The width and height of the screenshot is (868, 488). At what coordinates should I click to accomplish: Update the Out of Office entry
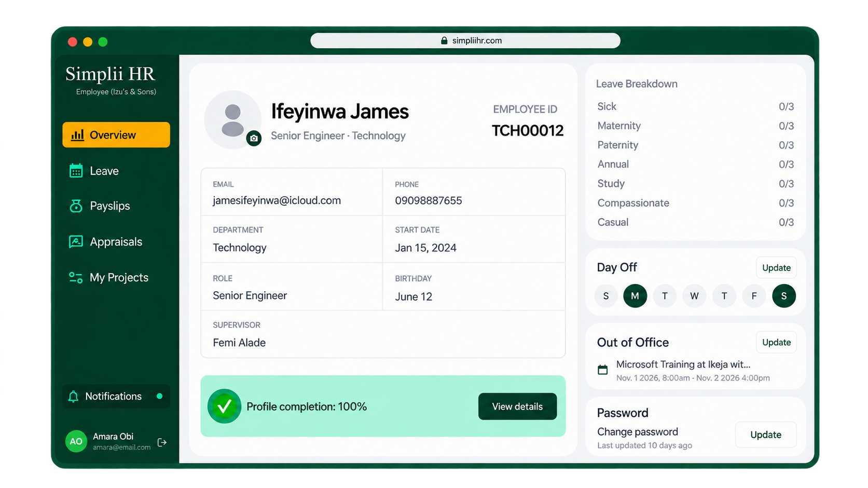pos(776,343)
